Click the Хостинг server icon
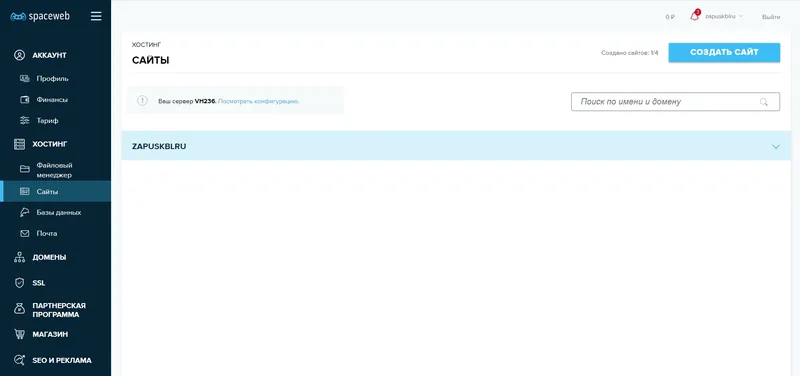This screenshot has height=376, width=800. tap(19, 144)
